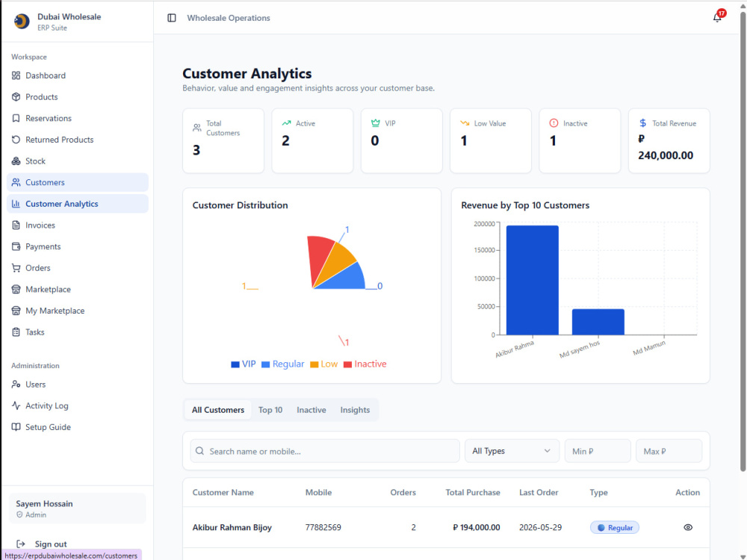Click the Activity Log pulse icon
The height and width of the screenshot is (560, 747).
(x=16, y=405)
